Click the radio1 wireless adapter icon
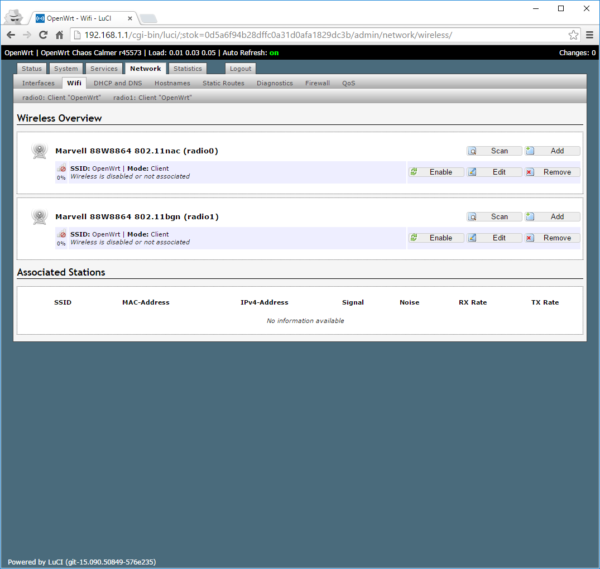Viewport: 600px width, 569px height. (x=39, y=216)
